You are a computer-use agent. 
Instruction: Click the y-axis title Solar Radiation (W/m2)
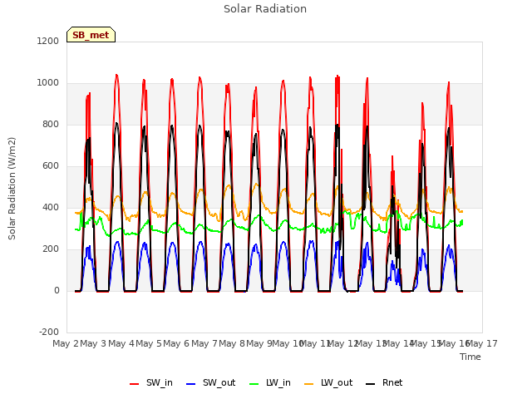(12, 189)
